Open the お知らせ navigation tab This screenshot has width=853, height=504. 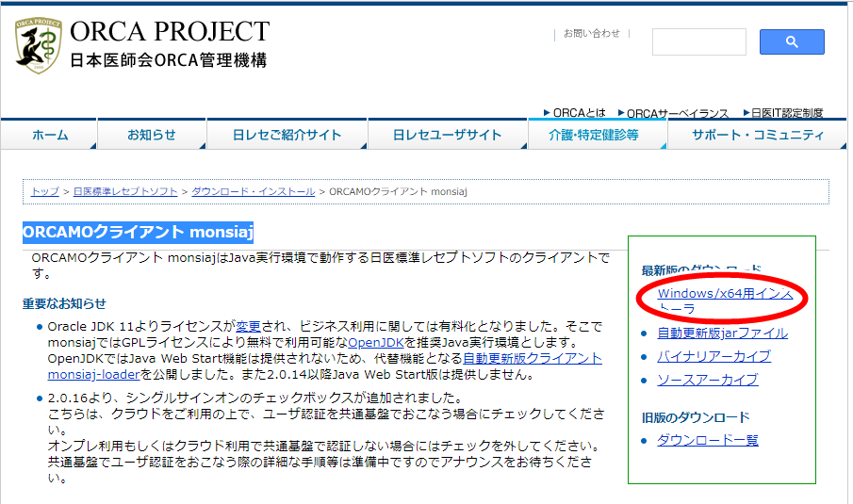pyautogui.click(x=152, y=135)
